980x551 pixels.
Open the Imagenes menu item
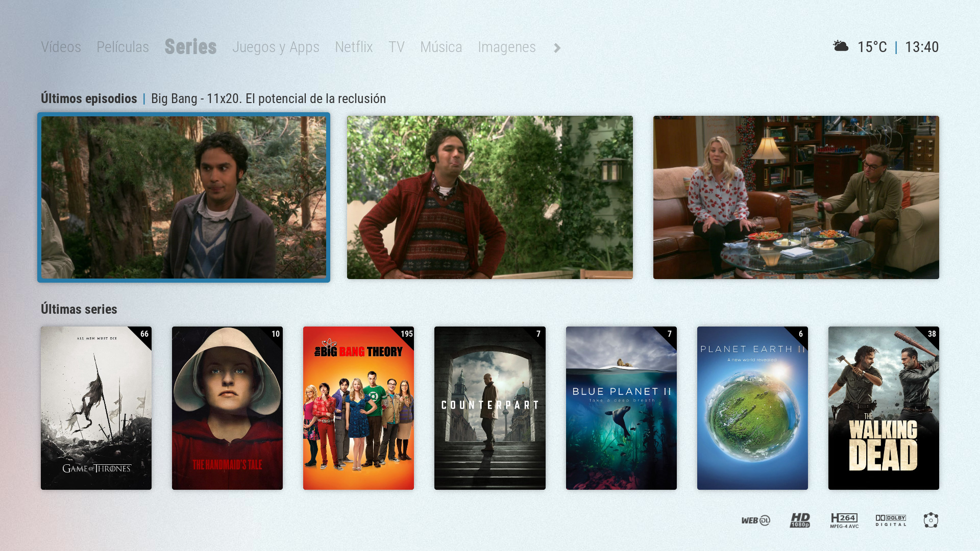point(507,47)
